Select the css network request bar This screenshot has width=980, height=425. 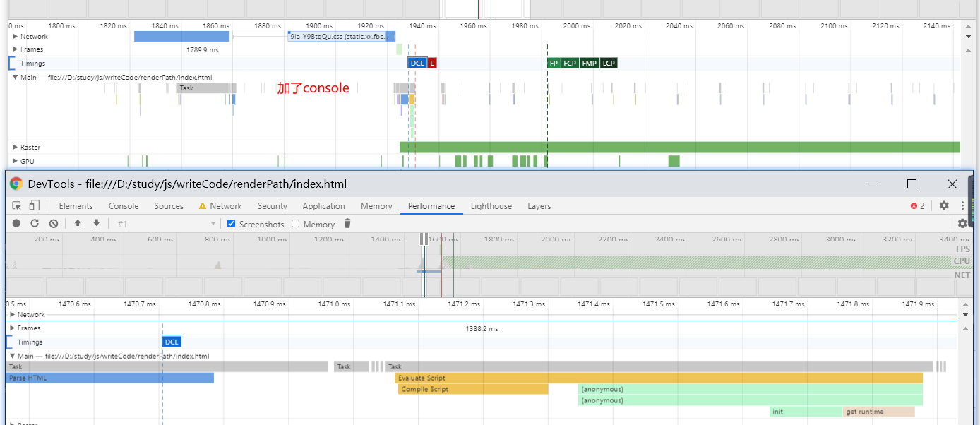pos(341,37)
